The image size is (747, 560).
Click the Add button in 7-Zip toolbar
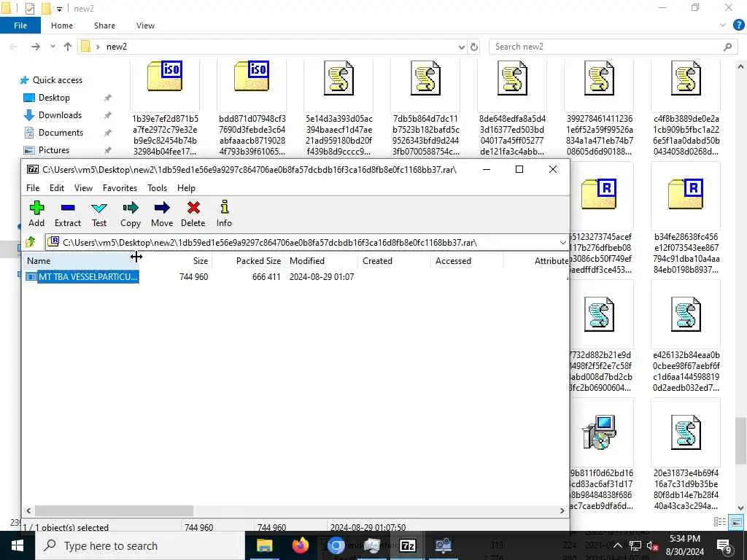(36, 214)
